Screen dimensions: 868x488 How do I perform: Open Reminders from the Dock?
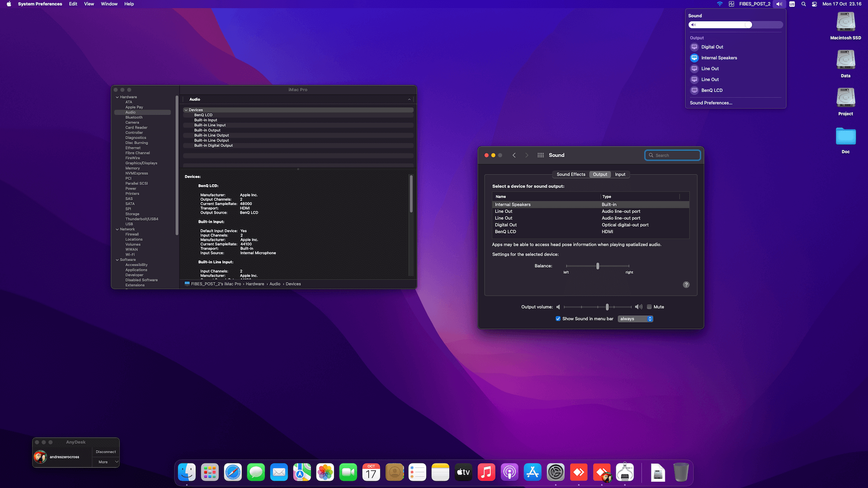coord(417,473)
